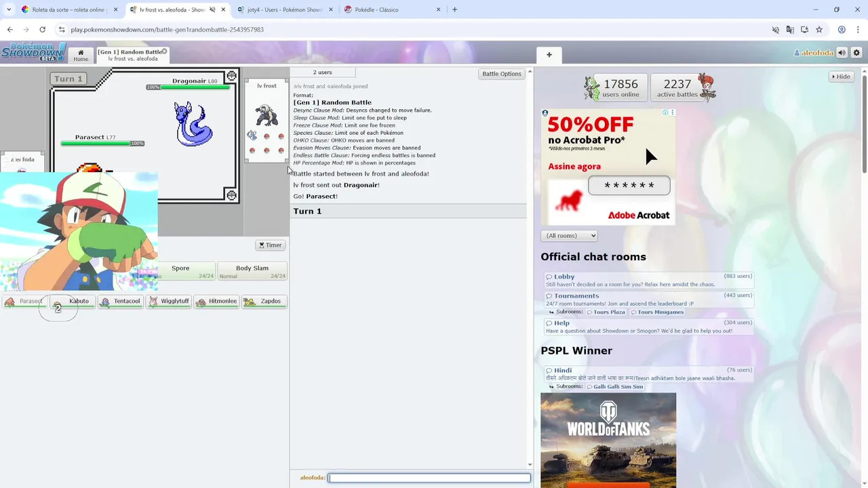
Task: Switch to Tentacool
Action: (x=120, y=302)
